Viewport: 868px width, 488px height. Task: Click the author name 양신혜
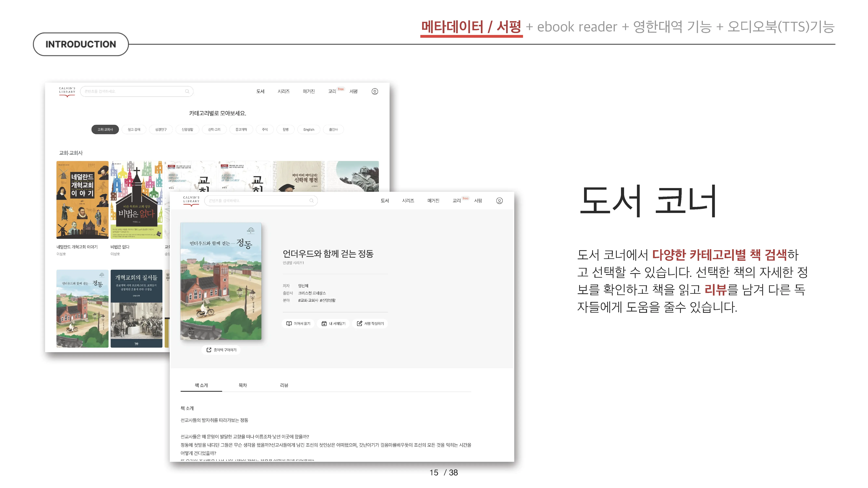coord(303,286)
